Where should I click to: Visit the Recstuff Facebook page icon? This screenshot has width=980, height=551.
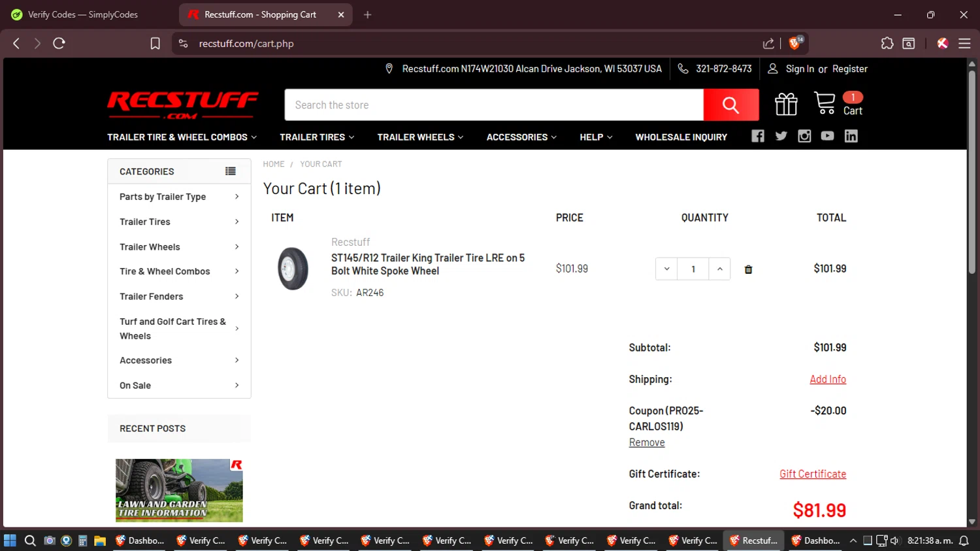758,136
